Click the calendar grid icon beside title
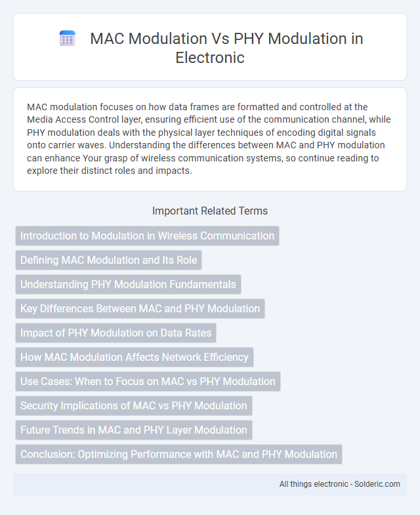This screenshot has height=515, width=420. pyautogui.click(x=68, y=39)
